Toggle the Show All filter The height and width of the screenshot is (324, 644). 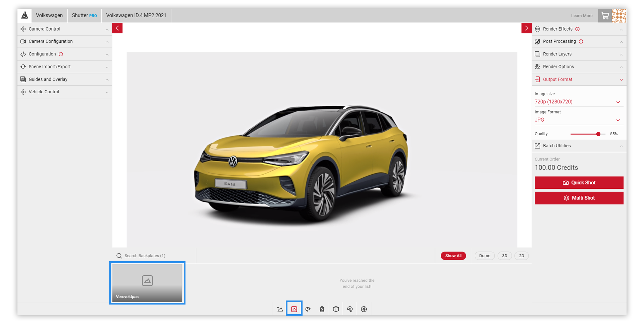pyautogui.click(x=453, y=256)
